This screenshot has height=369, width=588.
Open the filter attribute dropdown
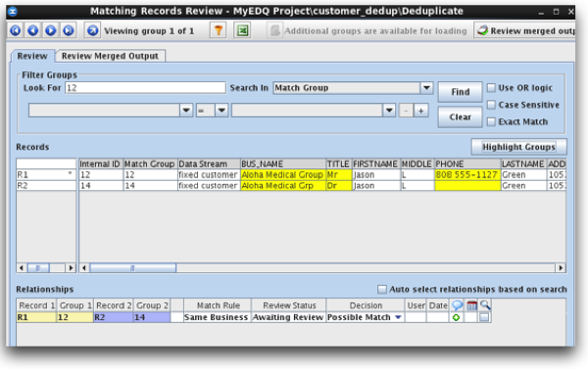186,111
